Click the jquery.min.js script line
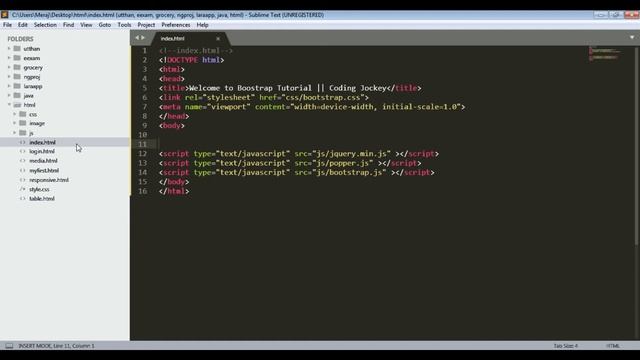 pyautogui.click(x=299, y=153)
